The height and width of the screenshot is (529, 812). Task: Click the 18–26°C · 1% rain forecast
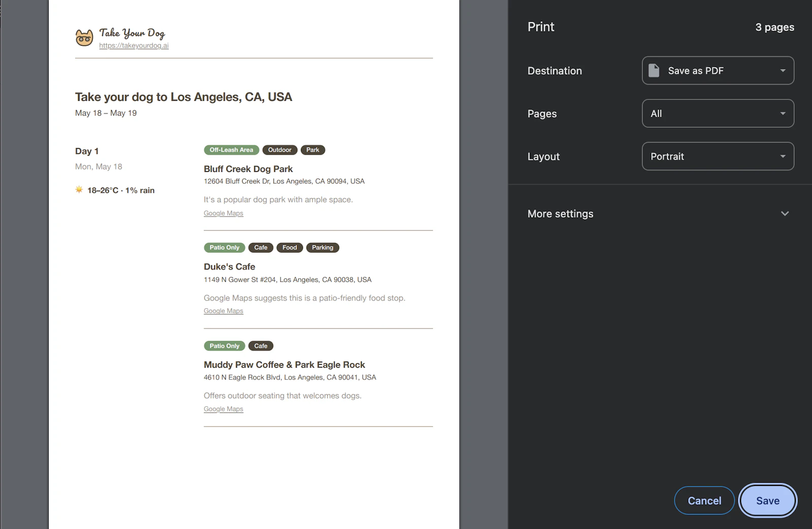pos(121,190)
